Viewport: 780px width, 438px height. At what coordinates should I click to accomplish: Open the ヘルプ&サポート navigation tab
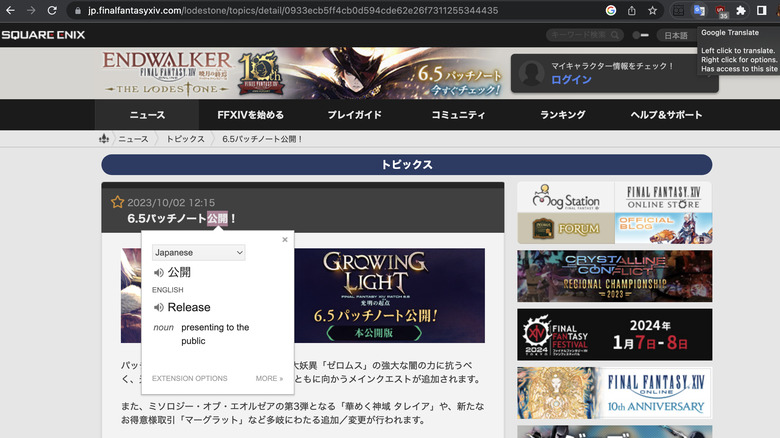pyautogui.click(x=666, y=115)
